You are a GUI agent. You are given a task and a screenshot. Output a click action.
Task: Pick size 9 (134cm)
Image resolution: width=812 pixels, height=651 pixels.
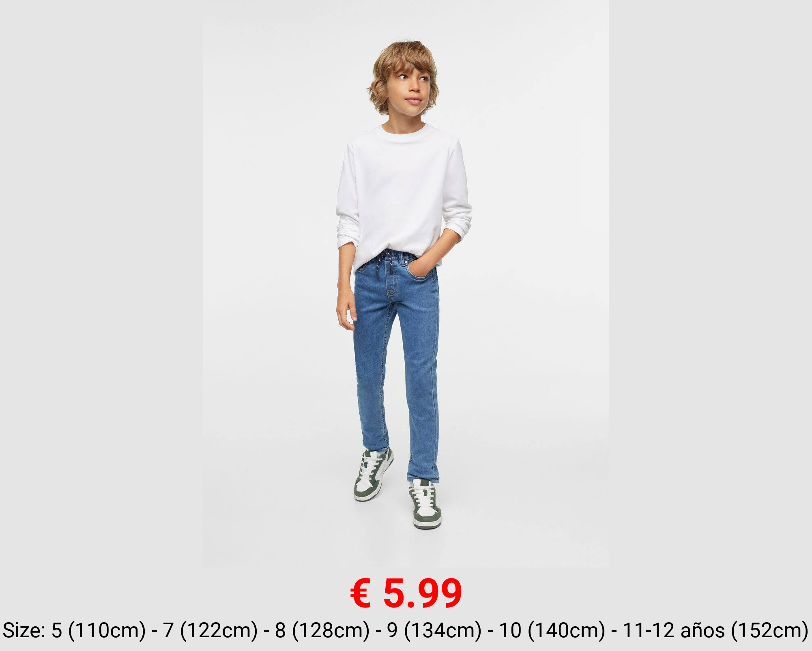[434, 631]
